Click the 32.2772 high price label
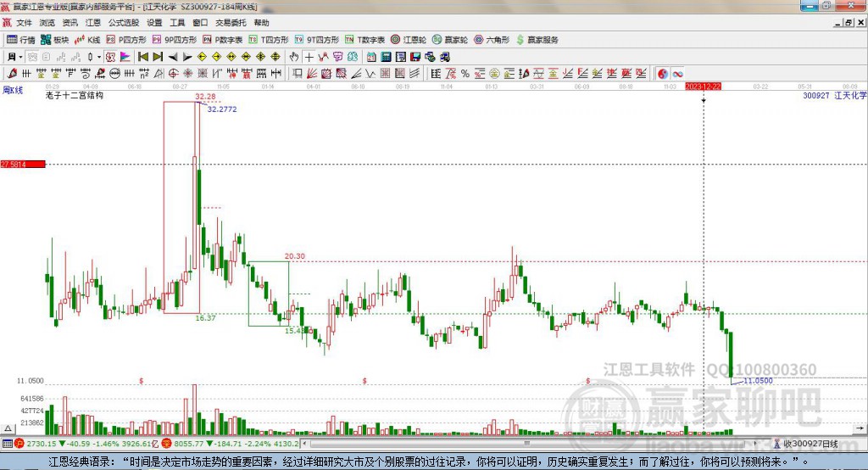Screen dimensions: 868x470 click(222, 109)
